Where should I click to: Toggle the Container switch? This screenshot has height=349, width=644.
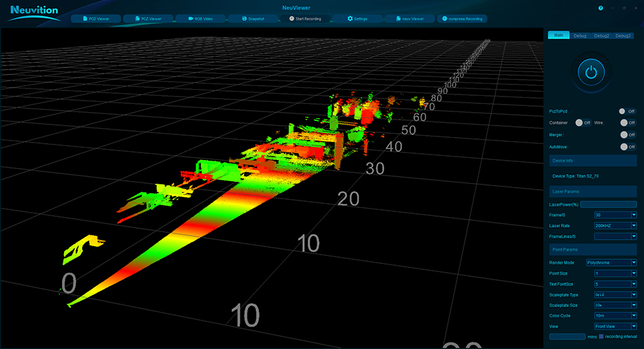583,122
